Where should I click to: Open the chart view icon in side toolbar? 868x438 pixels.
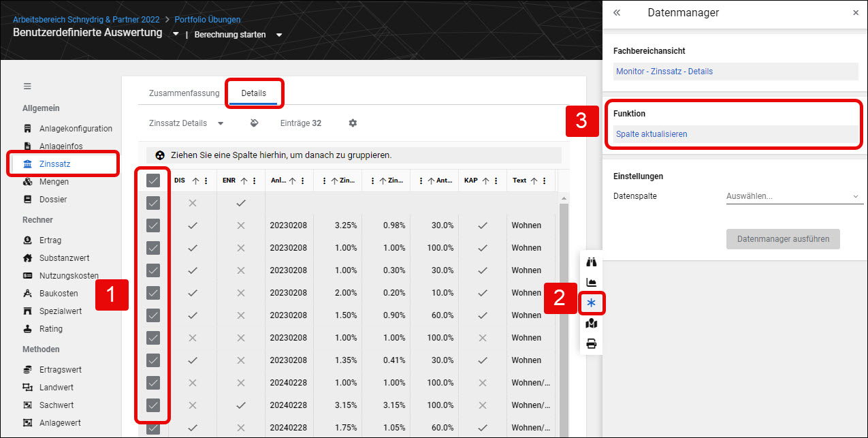click(591, 282)
